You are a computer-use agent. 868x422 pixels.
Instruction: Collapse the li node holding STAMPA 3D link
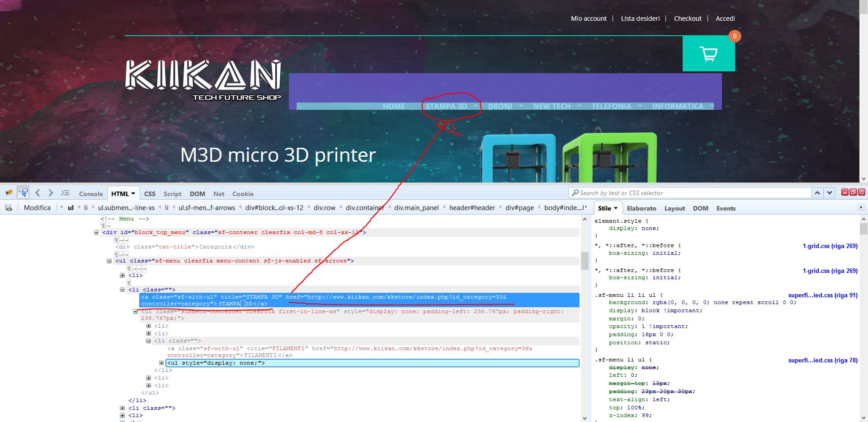point(122,290)
